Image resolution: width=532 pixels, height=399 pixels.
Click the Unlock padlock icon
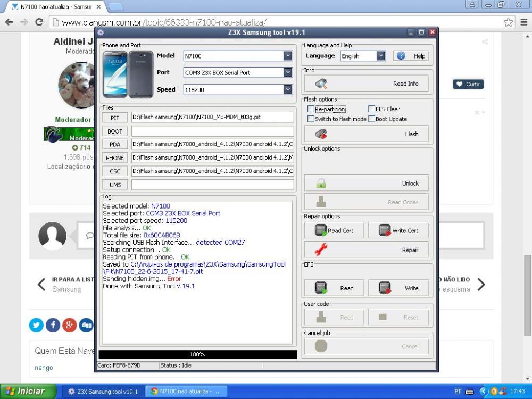click(321, 183)
